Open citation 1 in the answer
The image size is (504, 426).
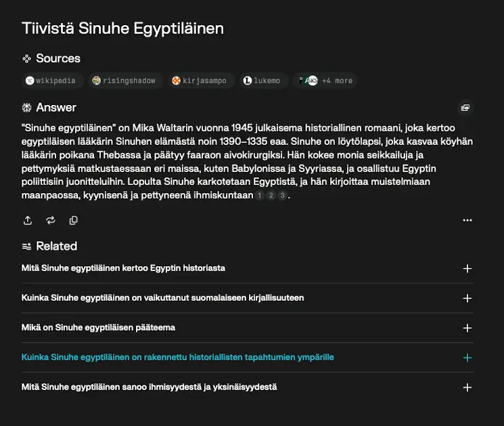(x=260, y=195)
